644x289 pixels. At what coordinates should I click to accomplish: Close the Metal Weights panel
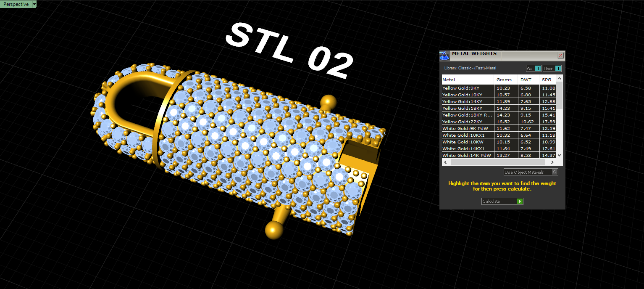point(560,56)
